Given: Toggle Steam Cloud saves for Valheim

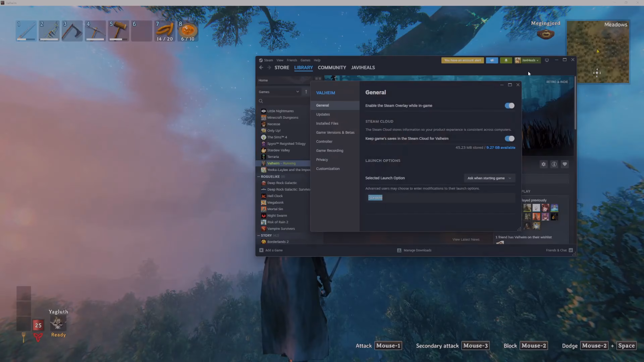Looking at the screenshot, I should [509, 138].
